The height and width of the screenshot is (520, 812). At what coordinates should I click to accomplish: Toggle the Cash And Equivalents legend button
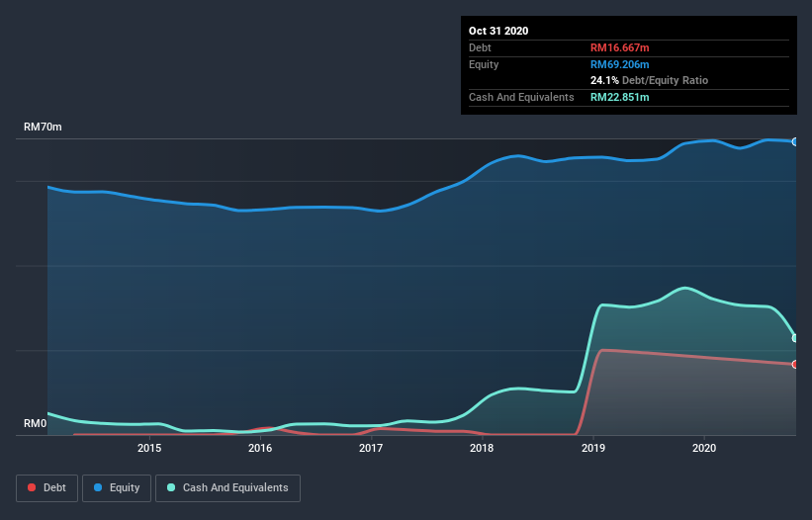(x=227, y=488)
